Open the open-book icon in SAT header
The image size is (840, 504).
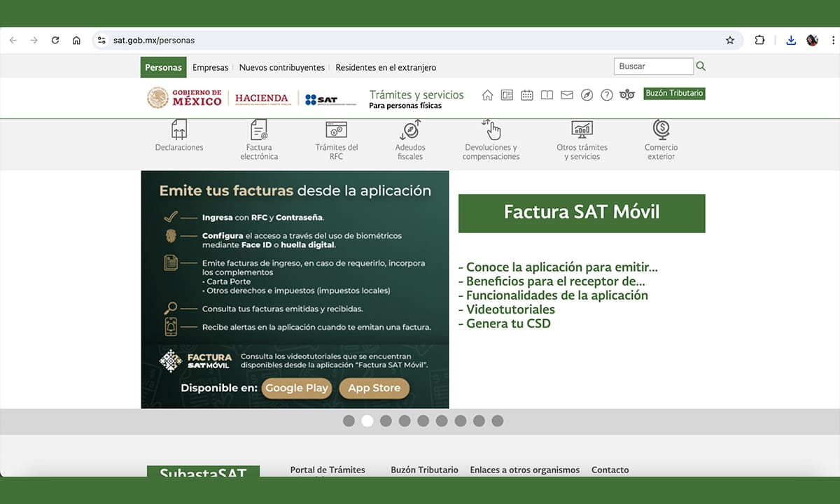(x=547, y=95)
